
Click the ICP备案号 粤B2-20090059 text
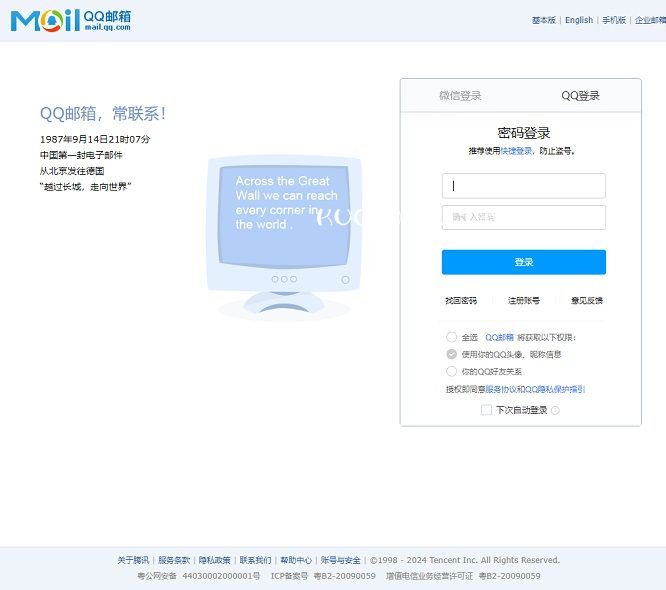point(323,576)
